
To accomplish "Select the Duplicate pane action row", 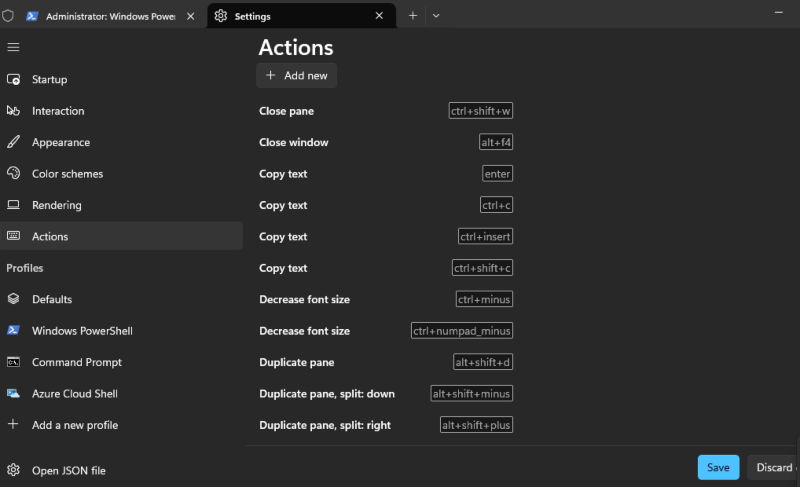I will click(386, 362).
